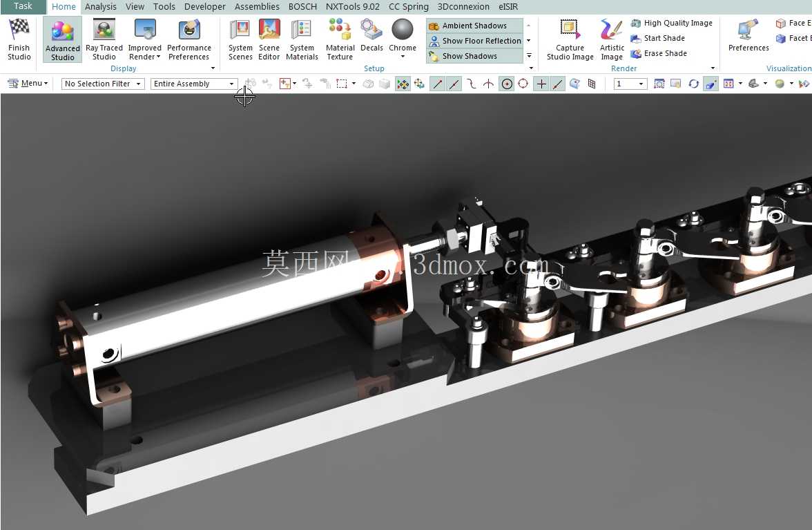
Task: Click Face Edges button
Action: [x=793, y=23]
